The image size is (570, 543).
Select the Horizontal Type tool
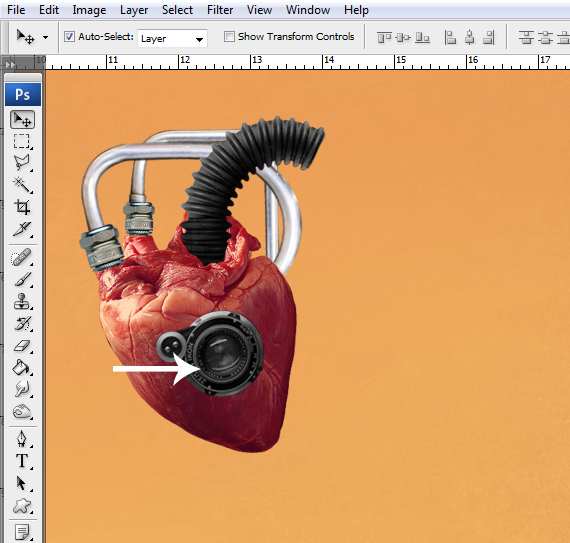point(22,461)
